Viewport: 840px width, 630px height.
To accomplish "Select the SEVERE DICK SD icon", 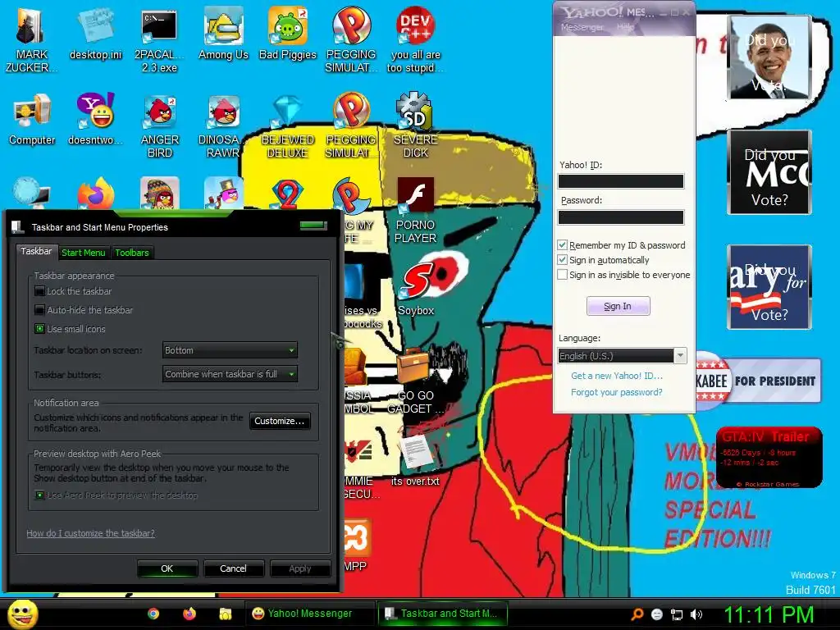I will pos(415,126).
